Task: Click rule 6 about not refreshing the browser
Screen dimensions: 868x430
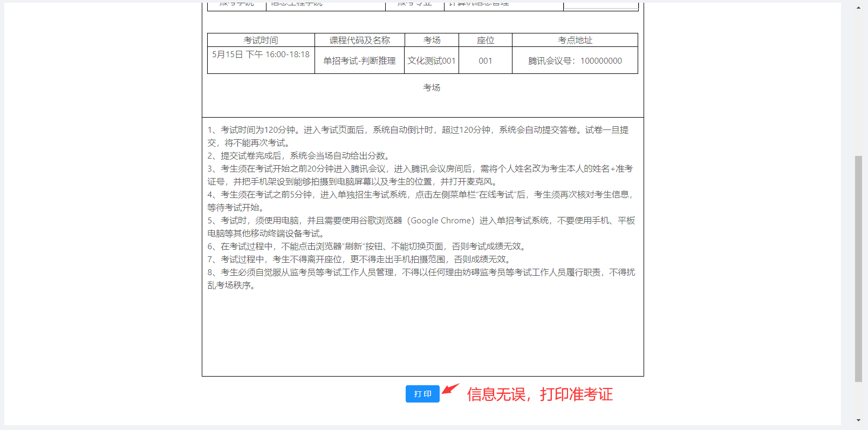Action: click(368, 247)
